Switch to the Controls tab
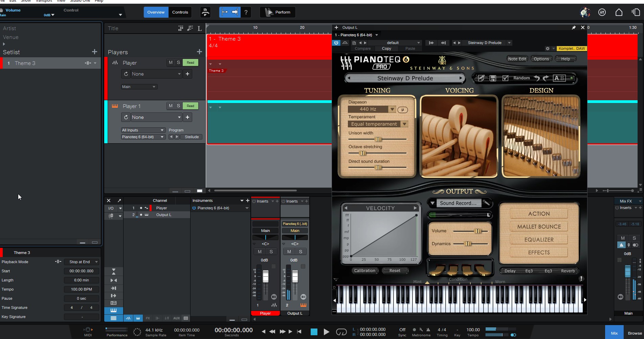This screenshot has width=644, height=339. pos(180,12)
